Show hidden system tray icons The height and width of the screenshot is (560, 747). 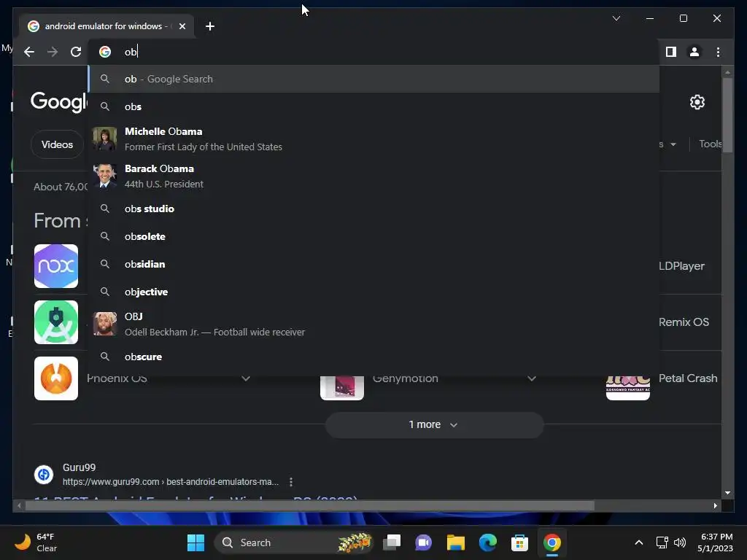point(639,542)
